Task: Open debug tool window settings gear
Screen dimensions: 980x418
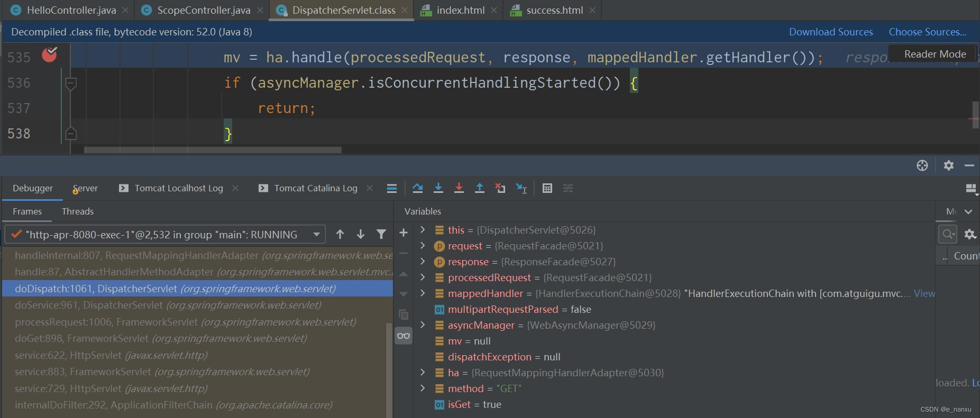Action: coord(949,165)
